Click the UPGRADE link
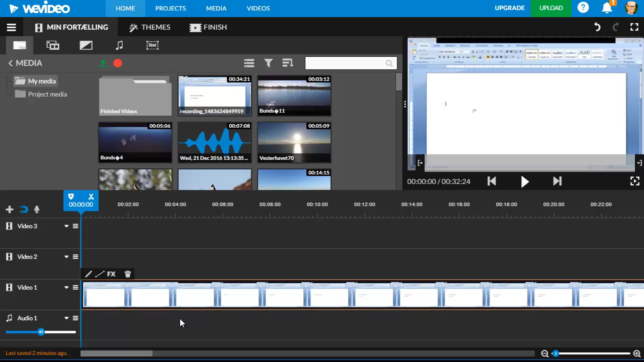This screenshot has width=644, height=362. 510,8
